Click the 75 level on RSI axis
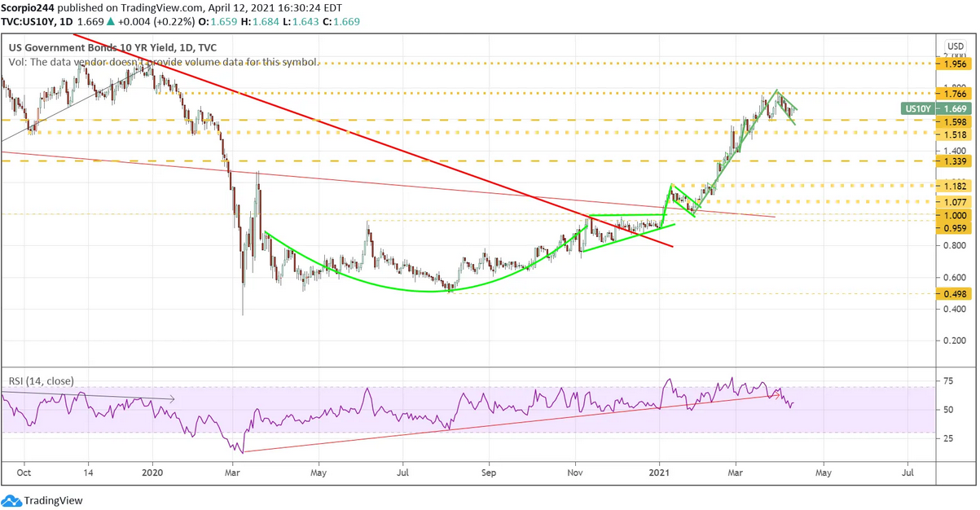 click(x=949, y=380)
